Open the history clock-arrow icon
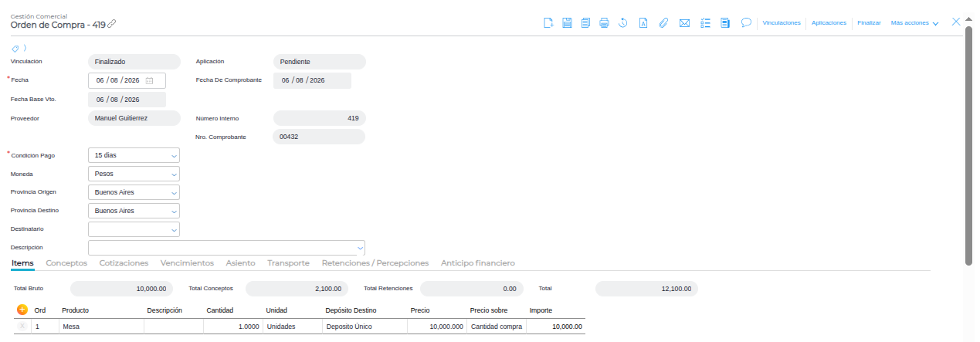980x342 pixels. (x=622, y=23)
